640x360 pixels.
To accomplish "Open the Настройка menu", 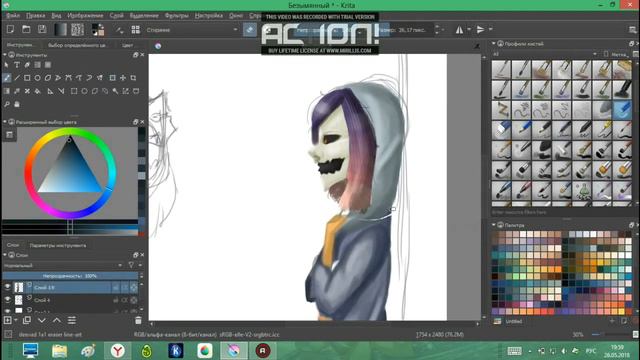I will pyautogui.click(x=209, y=16).
